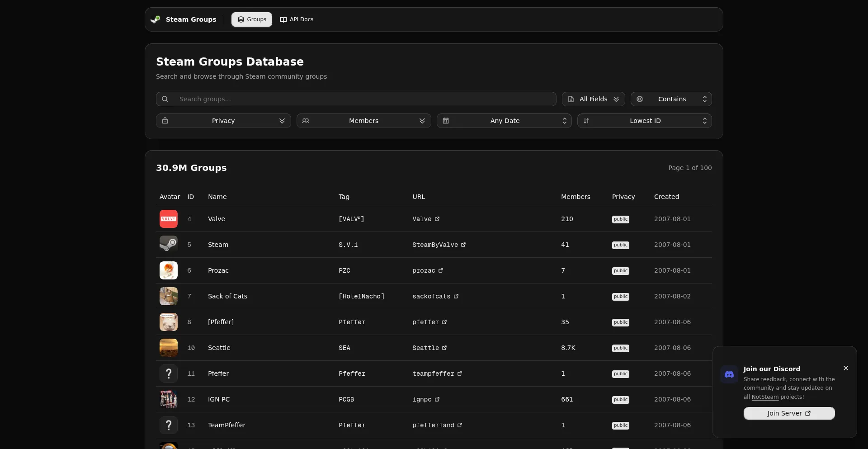Open the Groups tab
Screen dimensions: 868x449
252,19
